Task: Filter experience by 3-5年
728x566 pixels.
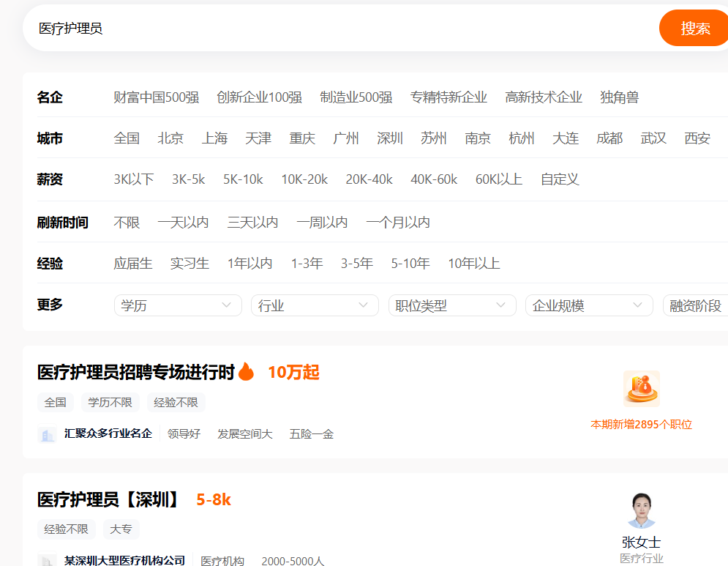Action: click(357, 263)
